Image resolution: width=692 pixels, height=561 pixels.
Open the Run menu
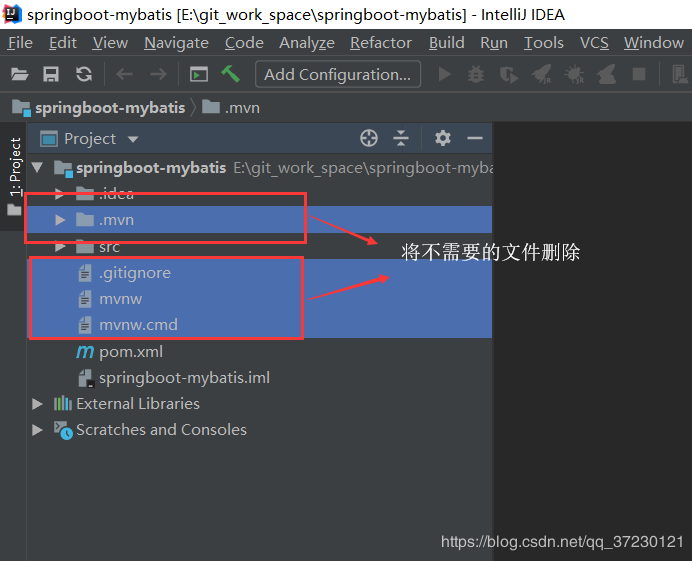click(x=494, y=43)
